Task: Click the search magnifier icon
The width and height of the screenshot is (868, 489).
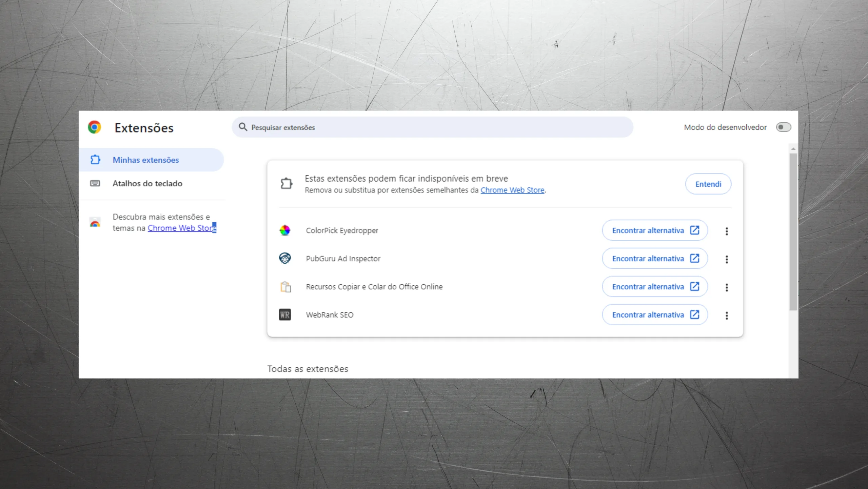Action: (243, 127)
